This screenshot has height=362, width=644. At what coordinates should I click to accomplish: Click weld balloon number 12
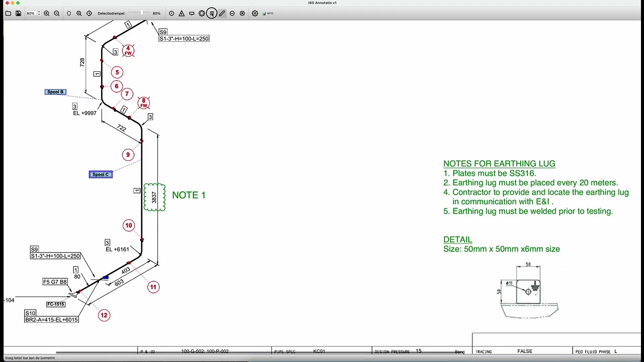tap(104, 315)
